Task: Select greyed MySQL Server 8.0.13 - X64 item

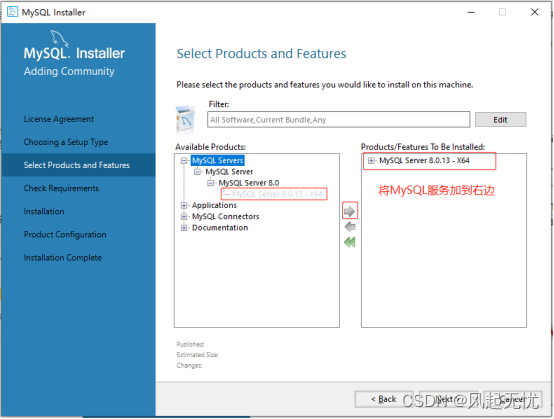Action: pos(277,194)
